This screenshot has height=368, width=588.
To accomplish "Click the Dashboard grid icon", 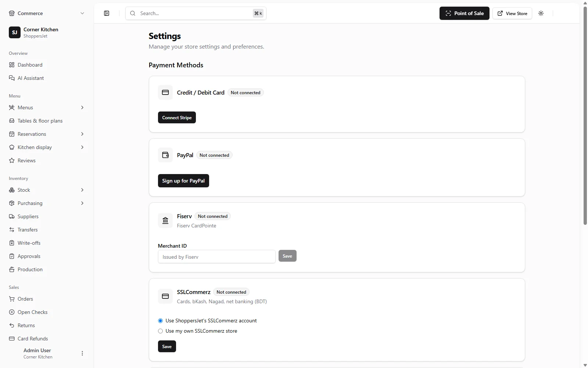I will [12, 65].
